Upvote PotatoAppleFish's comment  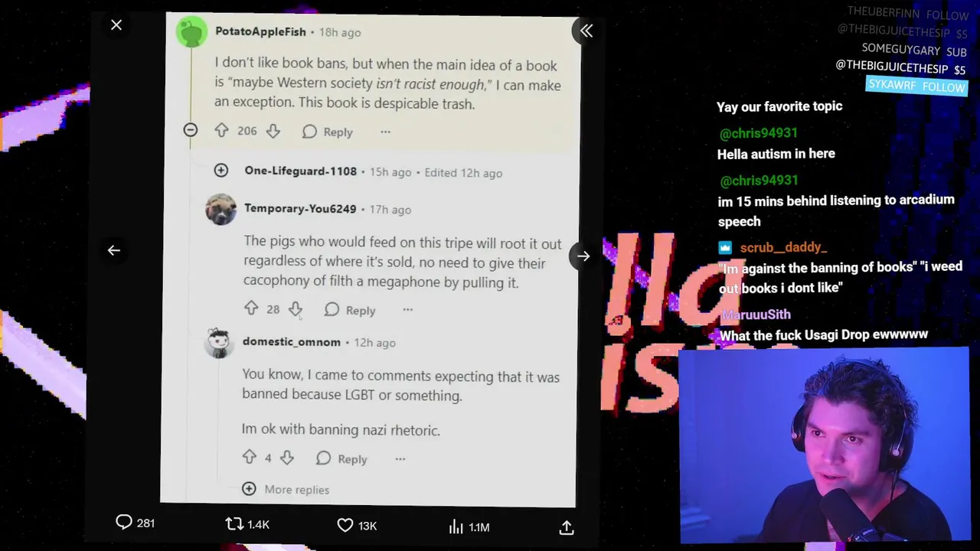tap(221, 131)
